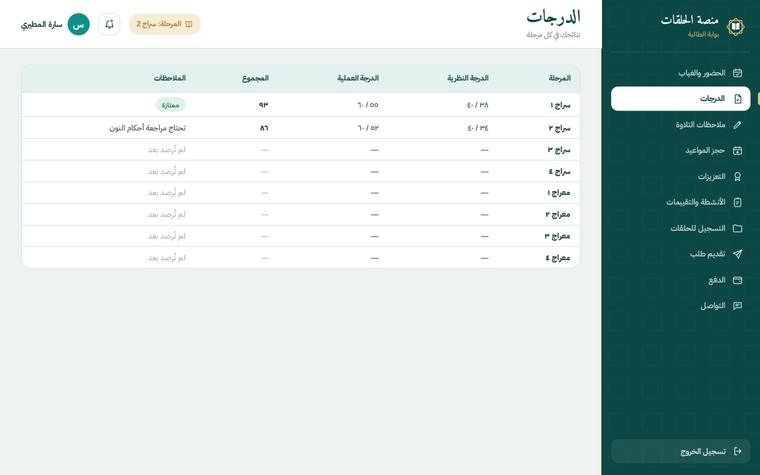Click the user avatar circle س
Screen dimensions: 760x475
pos(79,24)
